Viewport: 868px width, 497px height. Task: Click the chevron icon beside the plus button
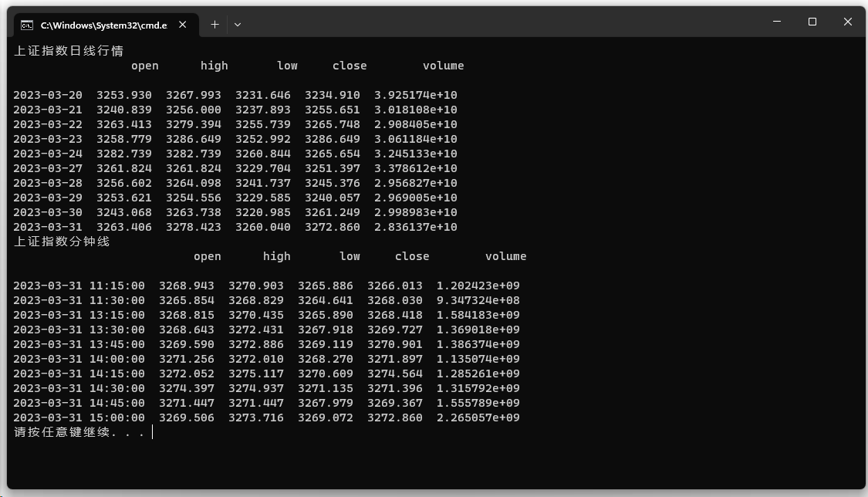238,25
